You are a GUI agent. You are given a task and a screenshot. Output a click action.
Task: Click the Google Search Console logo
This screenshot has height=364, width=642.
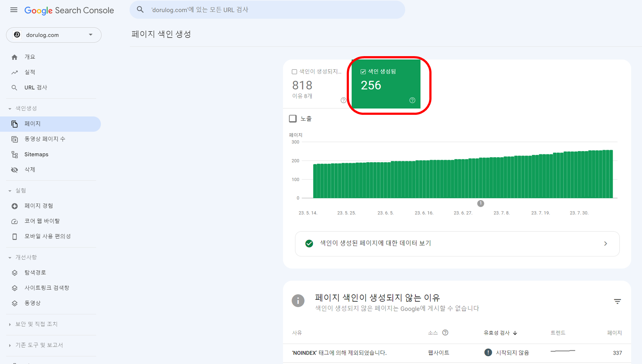coord(69,11)
